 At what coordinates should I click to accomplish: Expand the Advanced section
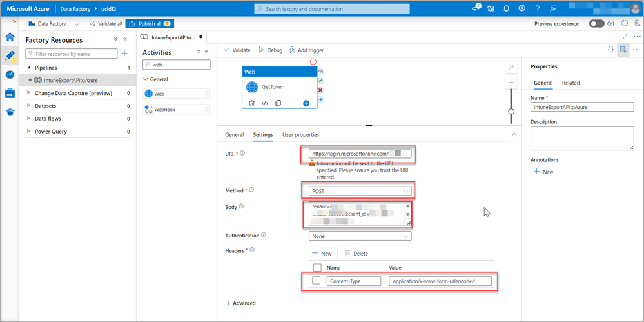click(241, 303)
